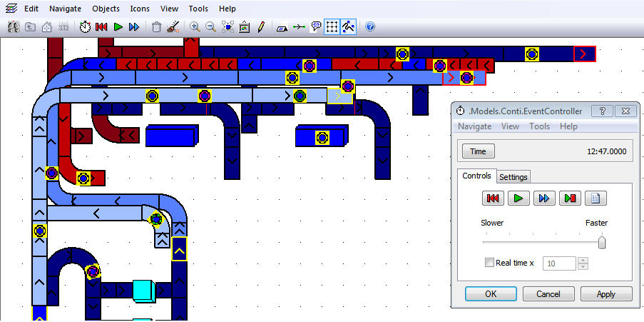Click the blue help question mark icon
Screen dimensions: 644x322
point(370,27)
